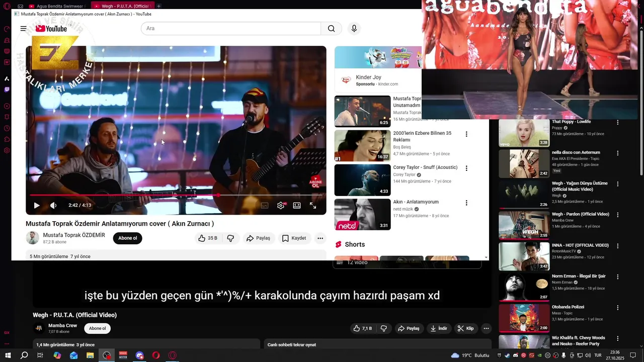Subscribe to Mustafa Toprak ÖZDEMİR with Abone ol
Viewport: 644px width, 362px height.
click(x=127, y=238)
